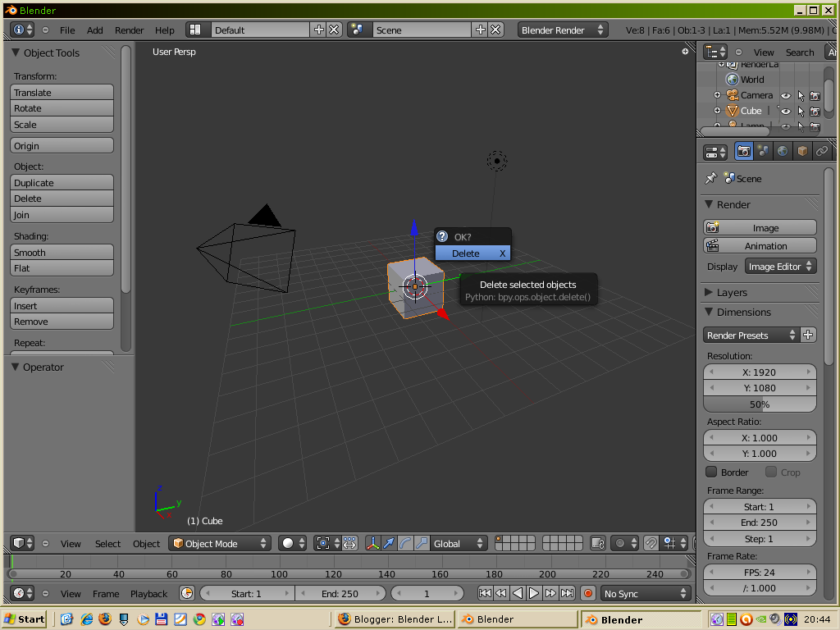
Task: Expand the Camera item in outliner
Action: click(x=717, y=95)
